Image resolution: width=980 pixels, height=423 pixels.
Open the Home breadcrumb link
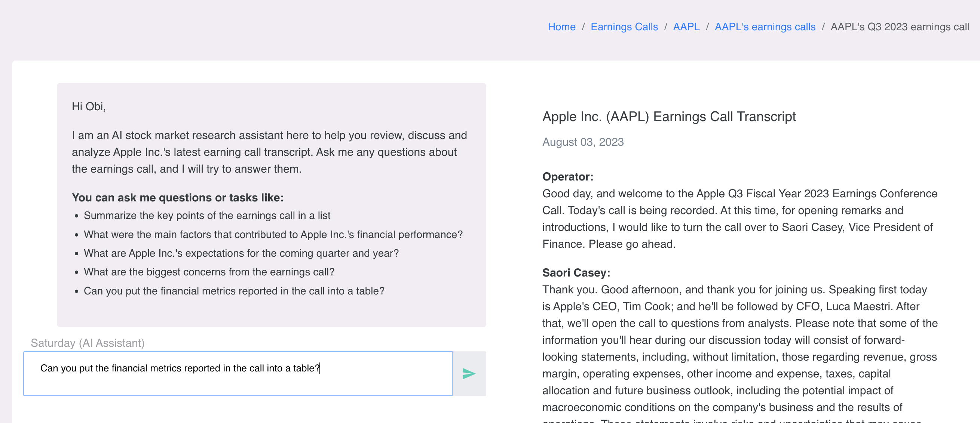pyautogui.click(x=561, y=27)
